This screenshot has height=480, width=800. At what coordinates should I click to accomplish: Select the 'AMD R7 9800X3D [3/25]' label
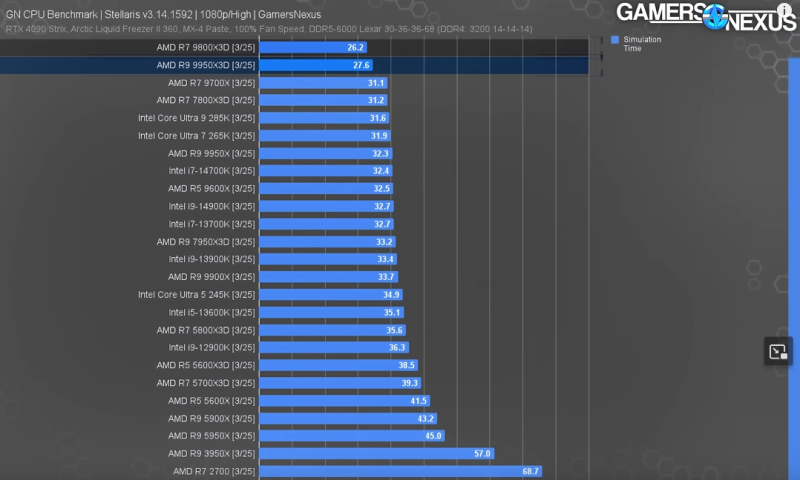(x=206, y=47)
